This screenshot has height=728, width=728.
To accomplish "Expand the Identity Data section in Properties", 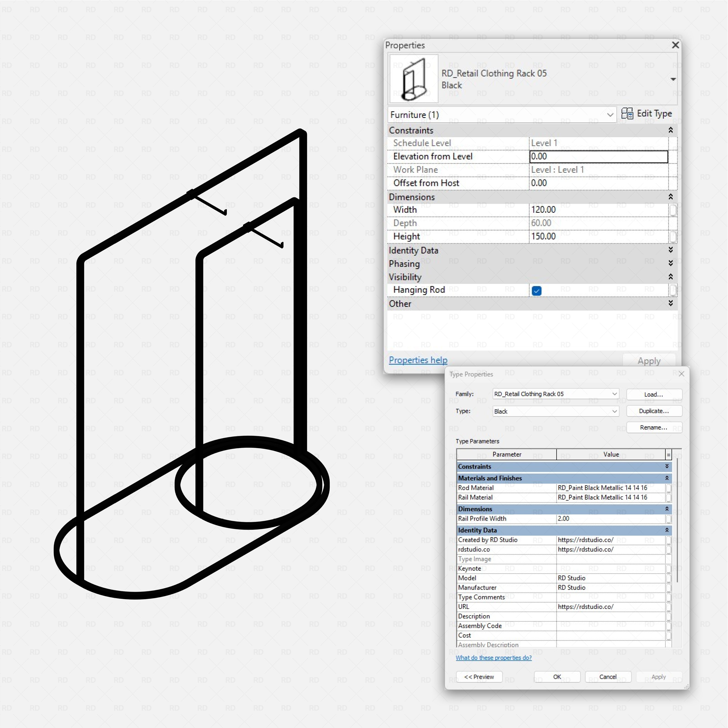I will tap(671, 250).
